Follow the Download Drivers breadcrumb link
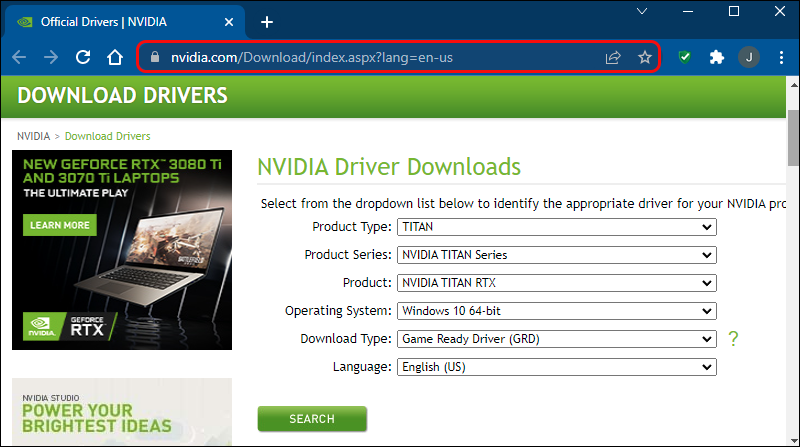 tap(108, 136)
